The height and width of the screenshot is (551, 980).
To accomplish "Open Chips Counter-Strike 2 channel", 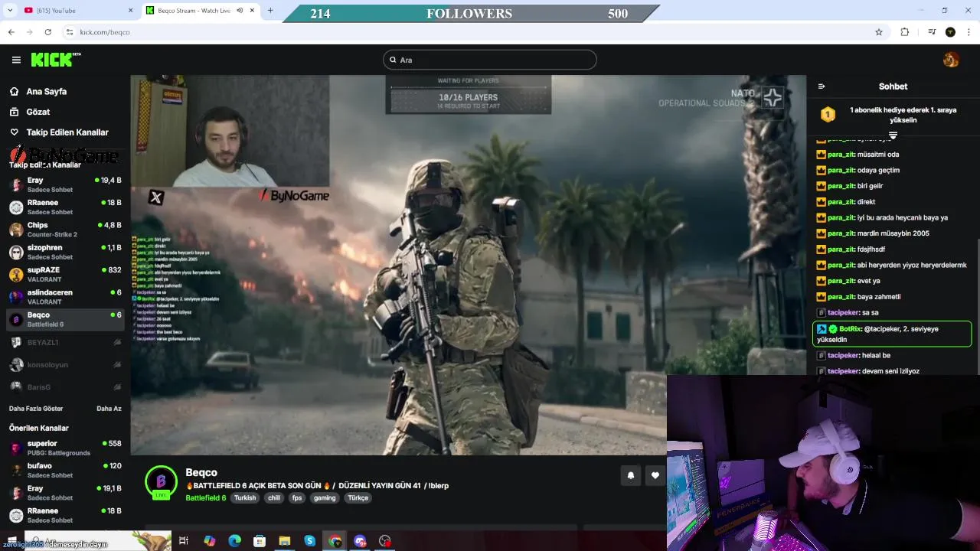I will [64, 230].
